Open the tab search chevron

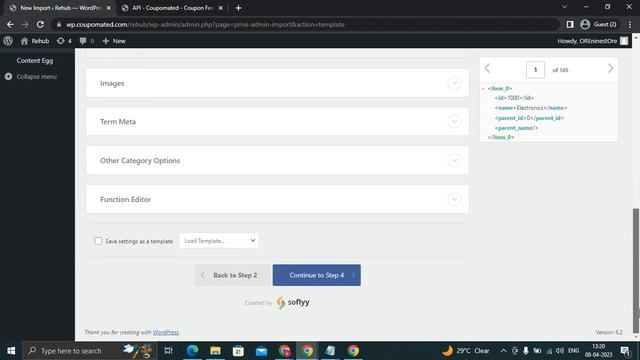click(x=564, y=7)
